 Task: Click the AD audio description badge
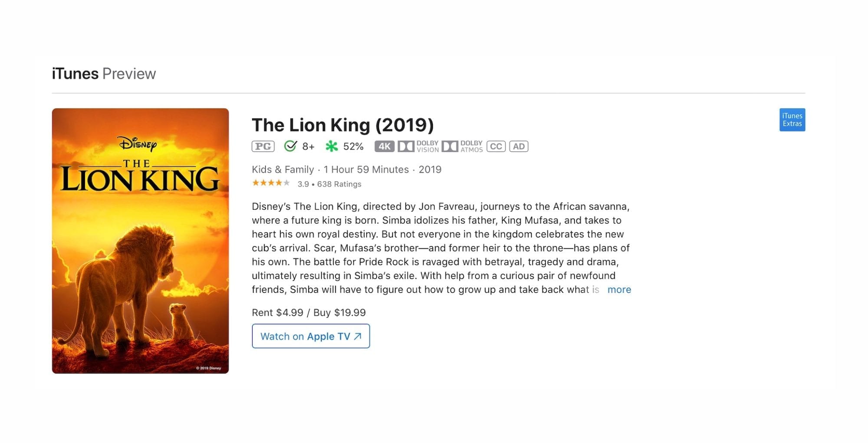coord(519,146)
